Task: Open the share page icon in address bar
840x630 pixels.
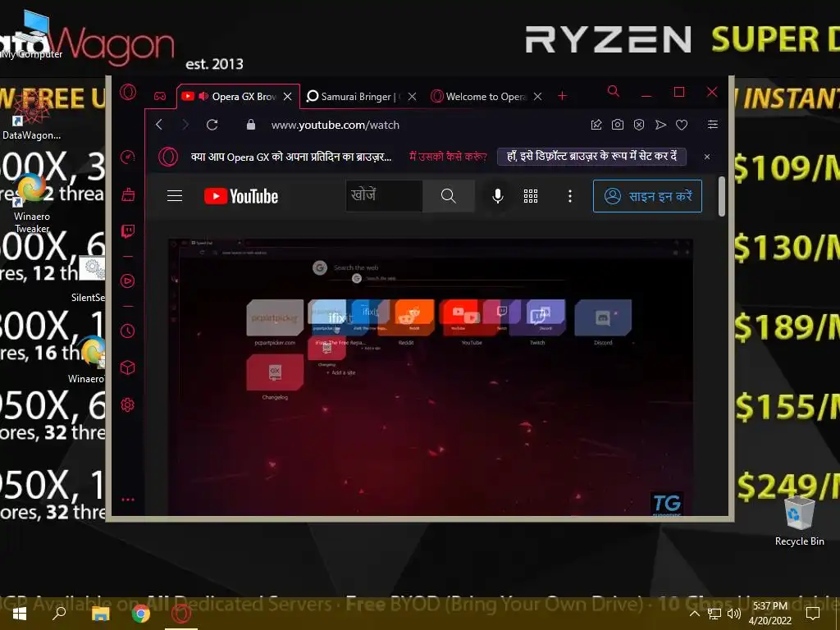Action: [596, 125]
